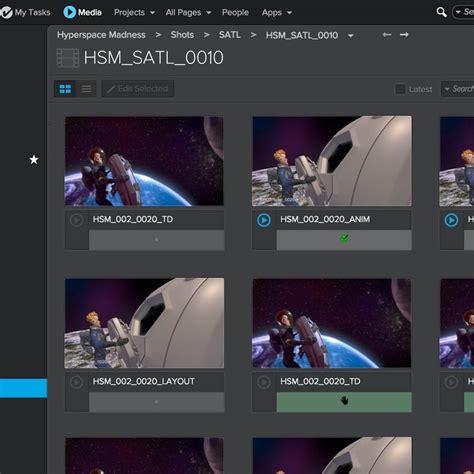Image resolution: width=474 pixels, height=474 pixels.
Task: Click the play icon beside HSM_002_0020_LAYOUT
Action: 76,382
